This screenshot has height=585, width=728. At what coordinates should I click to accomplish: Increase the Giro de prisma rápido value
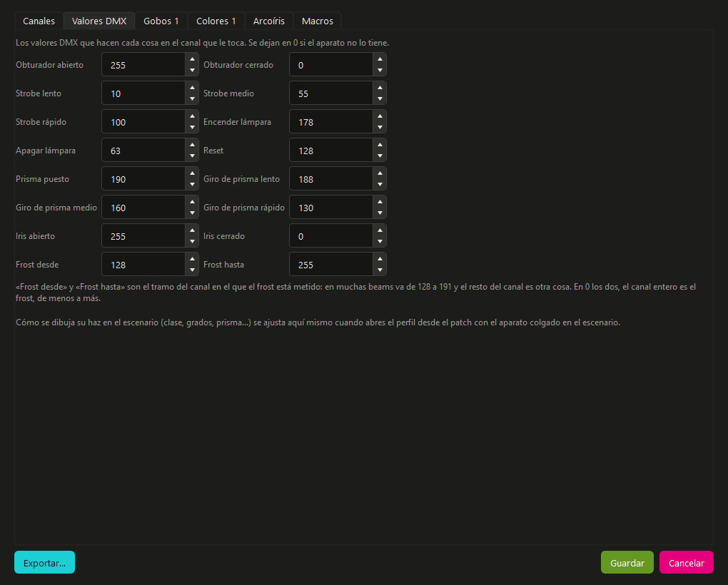(x=380, y=202)
